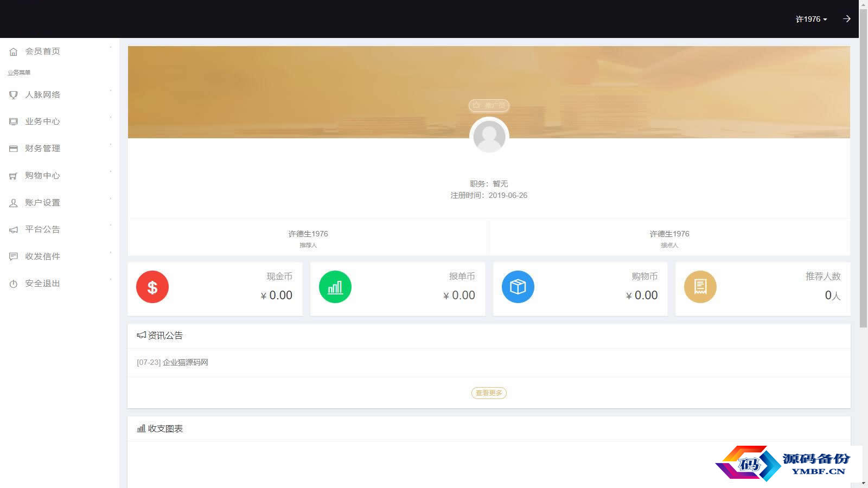868x488 pixels.
Task: Open the 购物中心 menu item
Action: point(60,176)
